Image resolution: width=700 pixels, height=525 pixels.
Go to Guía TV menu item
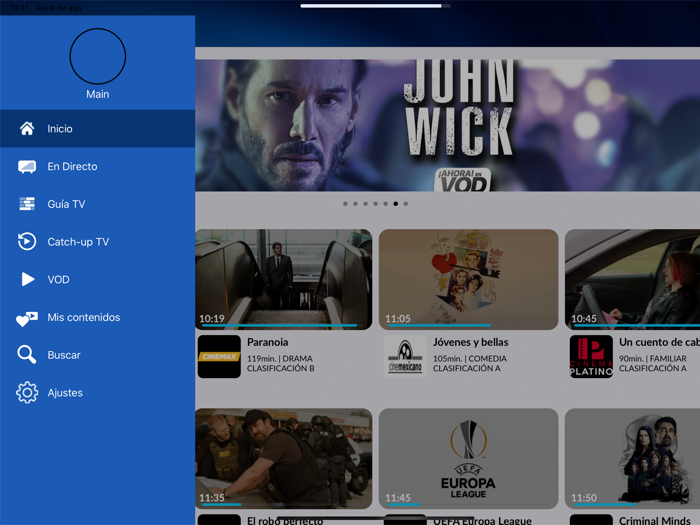[97, 204]
